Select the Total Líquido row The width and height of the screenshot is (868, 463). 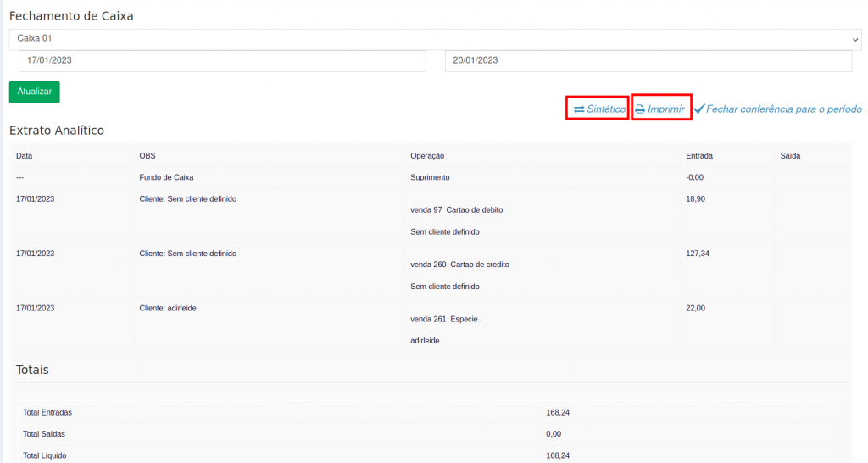[45, 455]
